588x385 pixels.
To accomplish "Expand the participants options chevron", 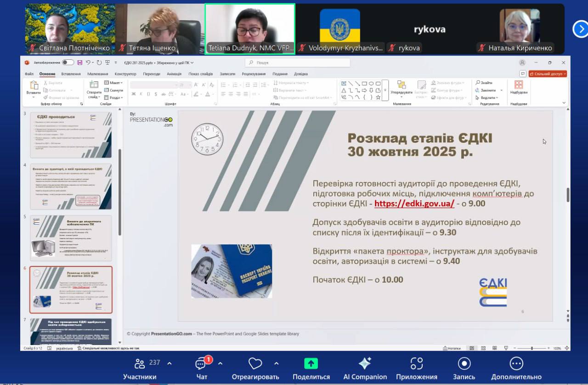I will [169, 363].
